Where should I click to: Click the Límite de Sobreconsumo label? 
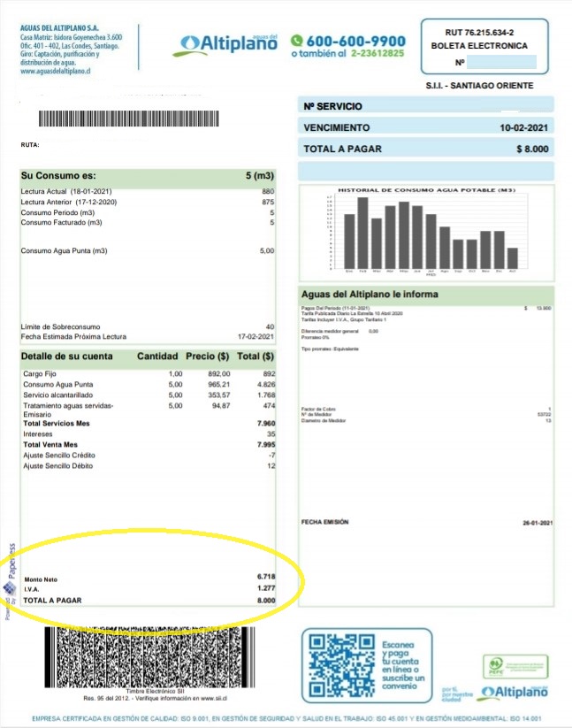(x=60, y=327)
